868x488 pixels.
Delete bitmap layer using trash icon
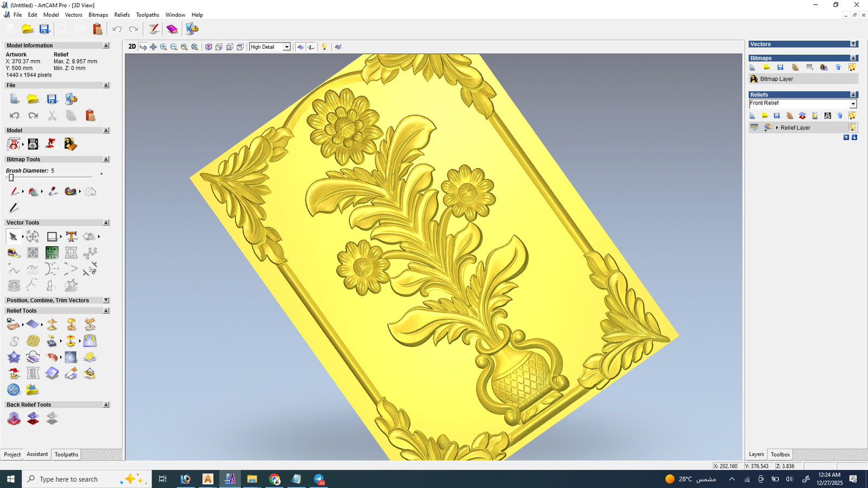838,67
